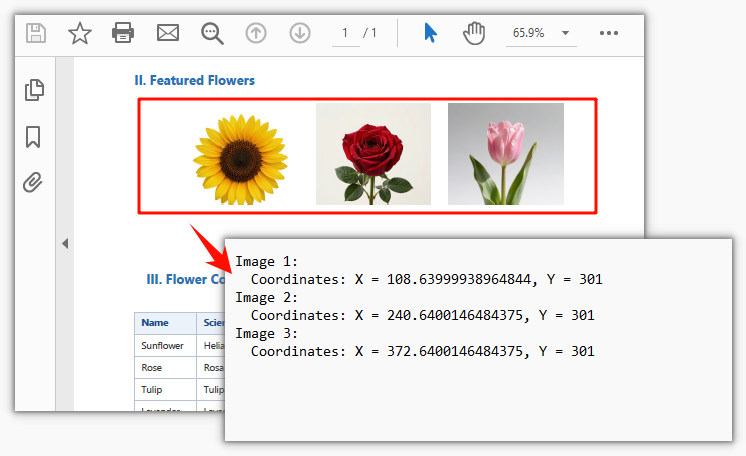Go to the next page with the down arrow
The width and height of the screenshot is (746, 456).
(300, 33)
